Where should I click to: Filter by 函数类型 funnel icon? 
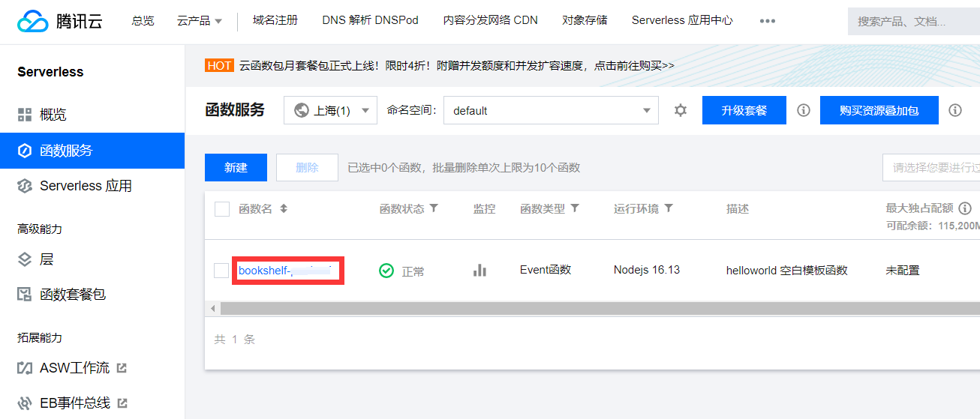pos(575,208)
